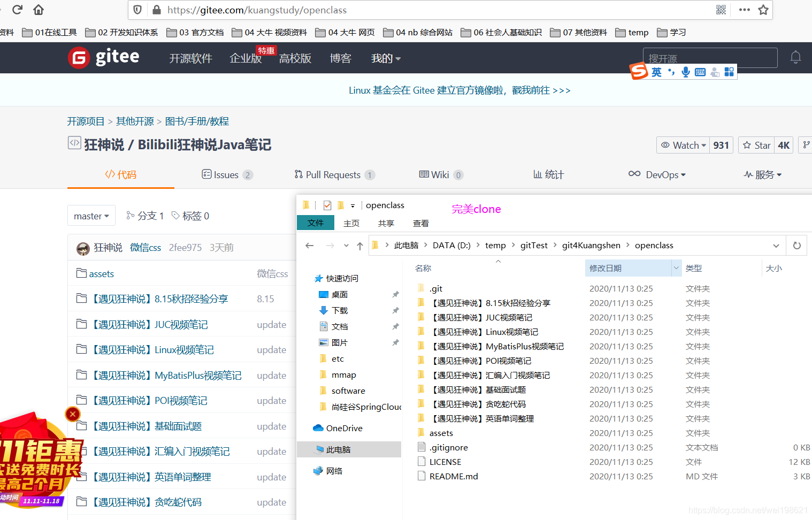Image resolution: width=812 pixels, height=520 pixels.
Task: Open the Sogou toolbox grid icon
Action: (x=729, y=72)
